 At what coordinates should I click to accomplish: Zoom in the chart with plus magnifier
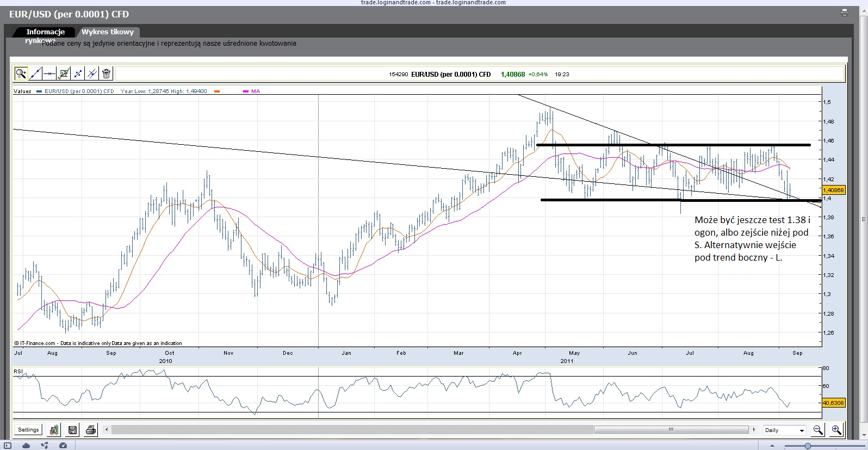tap(836, 430)
